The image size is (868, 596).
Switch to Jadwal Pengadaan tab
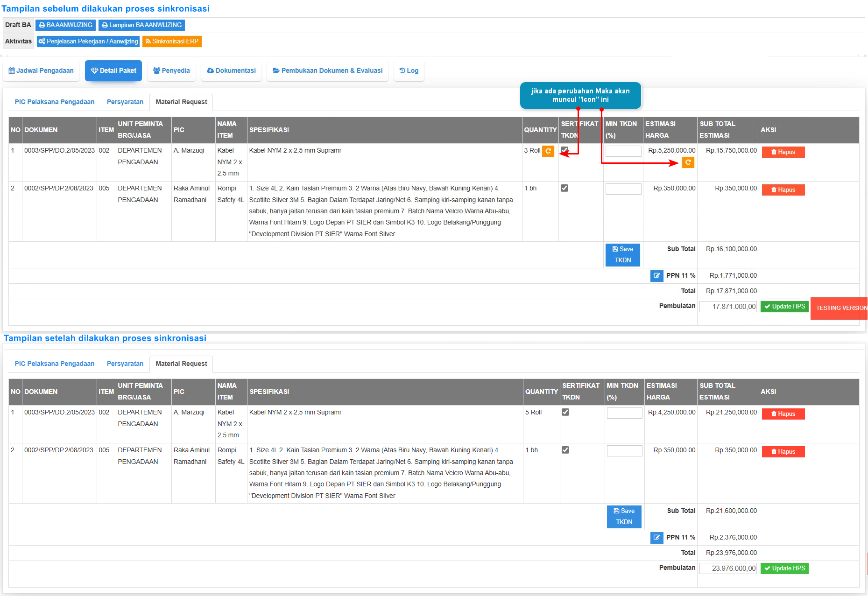click(x=41, y=71)
